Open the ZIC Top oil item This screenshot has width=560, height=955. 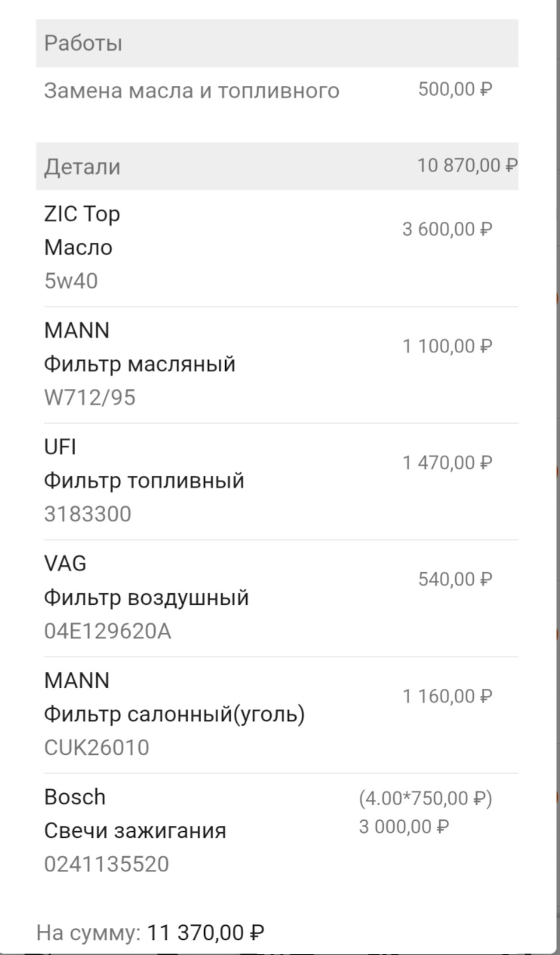click(x=82, y=214)
